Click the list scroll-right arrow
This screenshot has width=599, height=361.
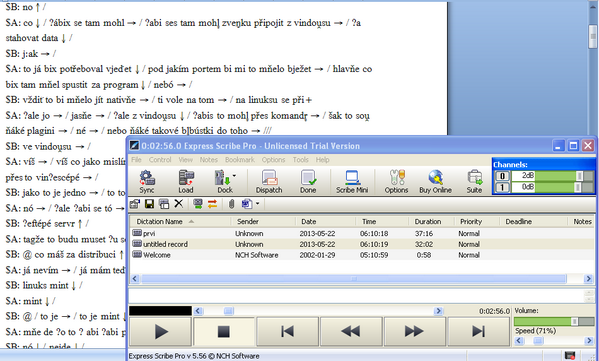[589, 279]
